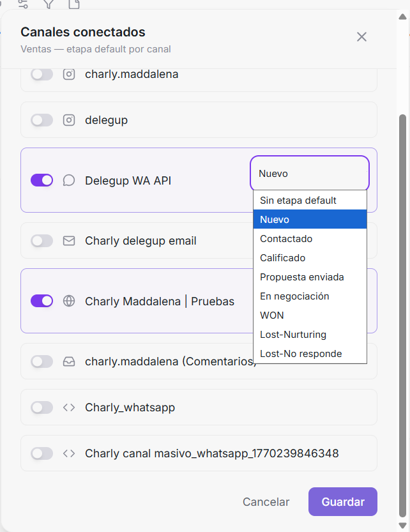Click the document icon at top
The image size is (410, 532).
74,4
